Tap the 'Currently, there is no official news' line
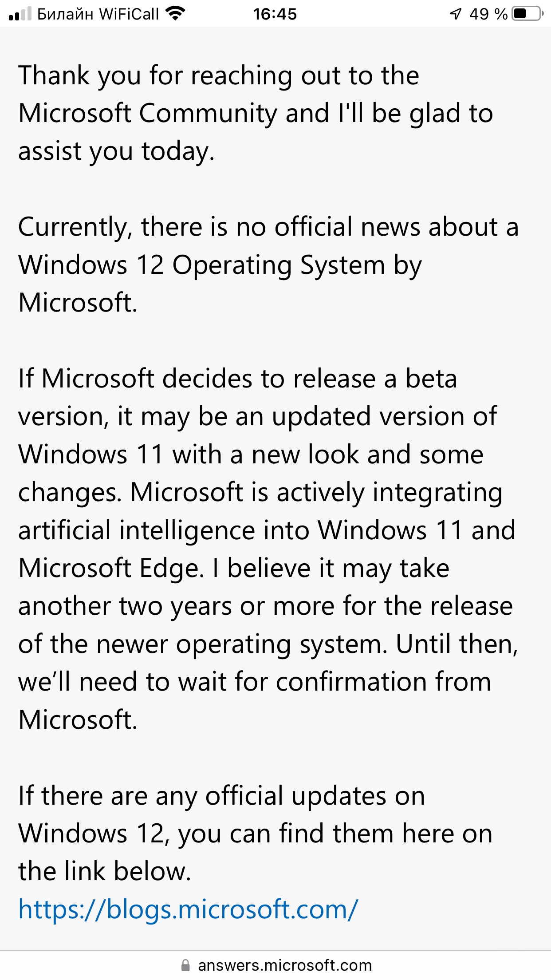The image size is (551, 980). coord(268,227)
